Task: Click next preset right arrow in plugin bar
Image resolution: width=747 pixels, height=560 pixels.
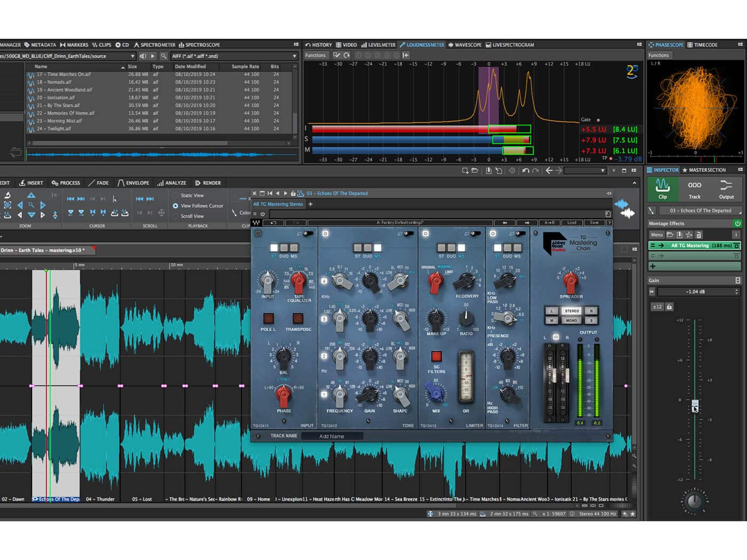Action: pyautogui.click(x=527, y=222)
